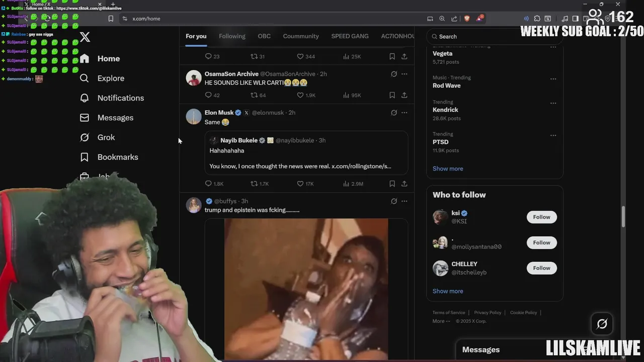This screenshot has height=362, width=644.
Task: Open more options for Rod Wave trend
Action: click(x=553, y=79)
